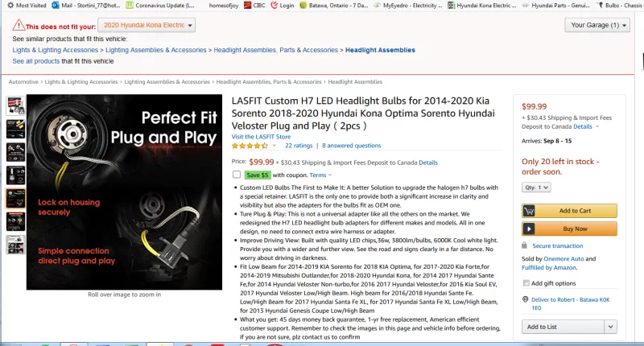Click the star rating icons
The height and width of the screenshot is (346, 644).
click(250, 146)
